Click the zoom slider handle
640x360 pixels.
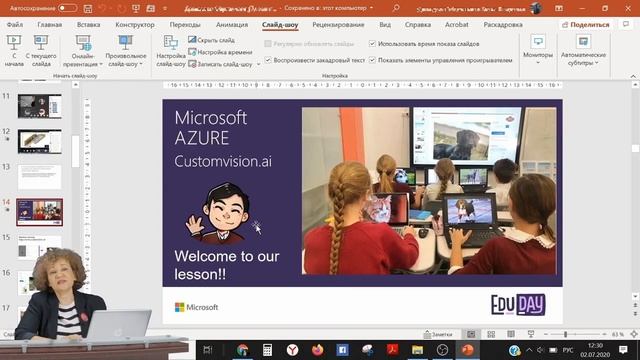pyautogui.click(x=565, y=334)
